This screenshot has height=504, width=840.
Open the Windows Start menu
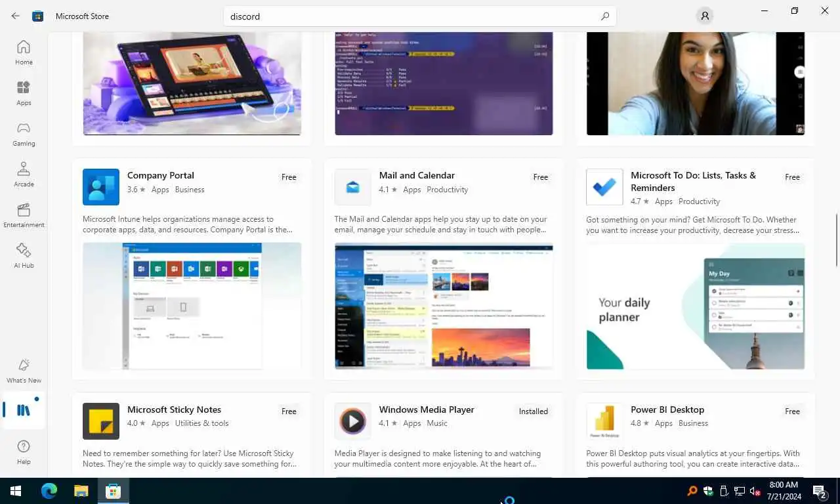[16, 491]
